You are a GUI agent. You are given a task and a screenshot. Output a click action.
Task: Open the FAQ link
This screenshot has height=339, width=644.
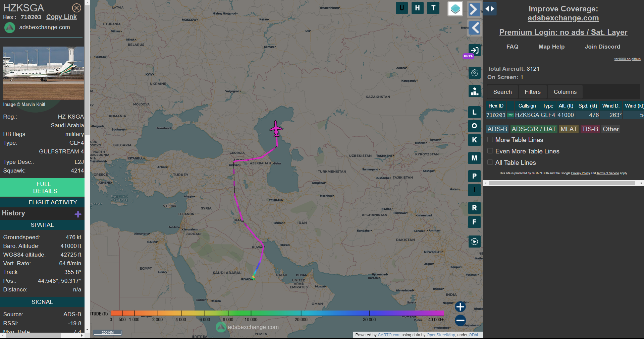pos(512,47)
